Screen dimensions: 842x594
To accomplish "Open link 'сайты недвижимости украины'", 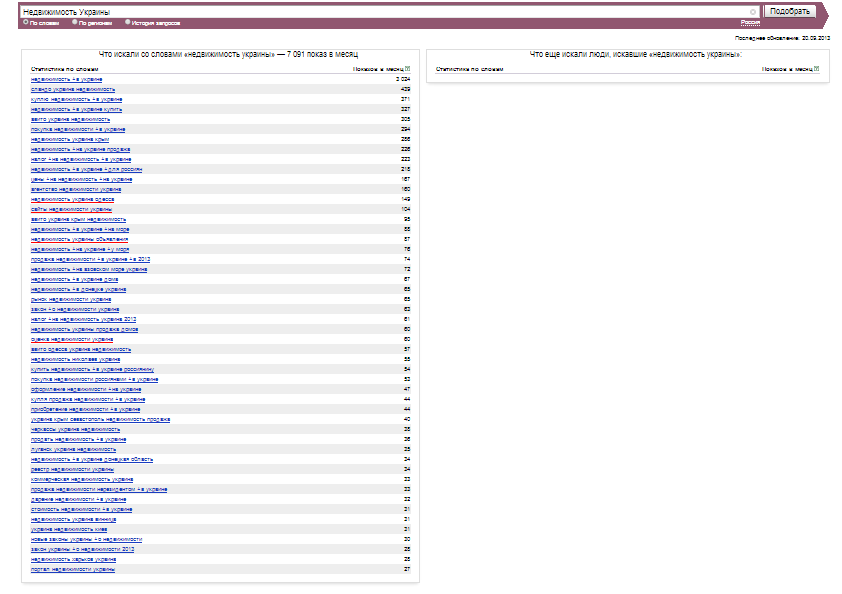I will pos(71,209).
